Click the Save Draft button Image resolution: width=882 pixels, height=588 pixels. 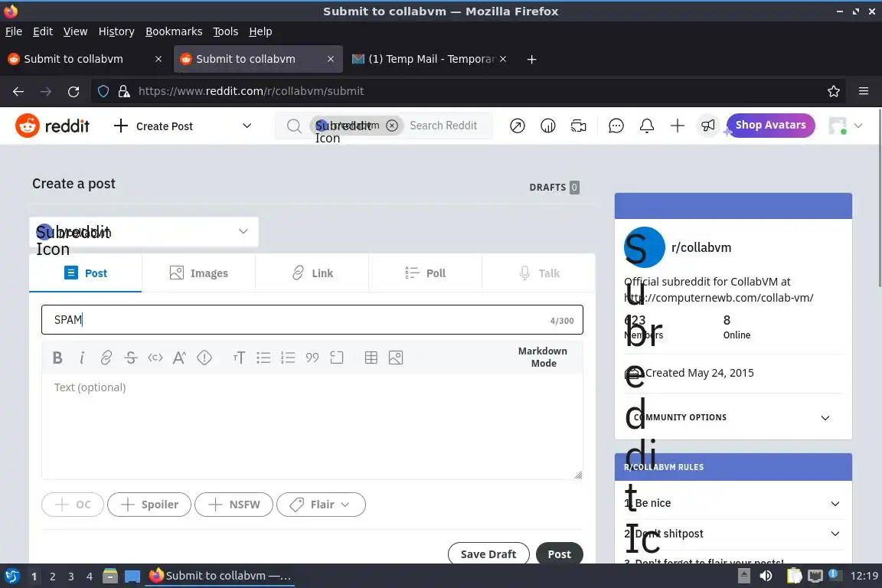(488, 554)
